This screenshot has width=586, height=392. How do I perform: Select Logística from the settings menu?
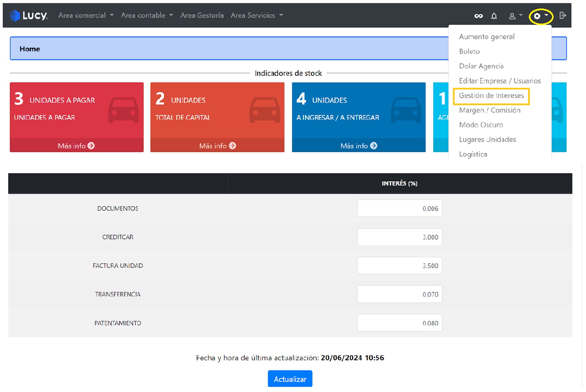pyautogui.click(x=473, y=154)
